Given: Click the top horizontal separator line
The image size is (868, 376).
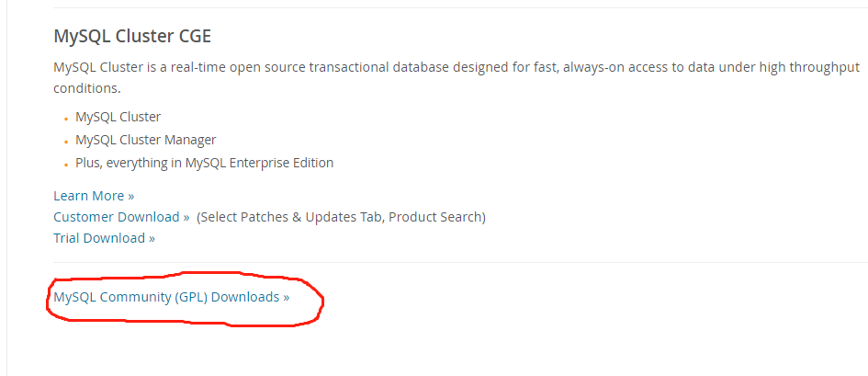Looking at the screenshot, I should click(459, 8).
